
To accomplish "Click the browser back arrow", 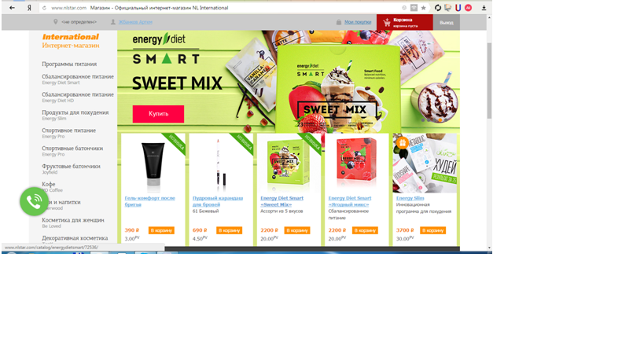I will (12, 8).
